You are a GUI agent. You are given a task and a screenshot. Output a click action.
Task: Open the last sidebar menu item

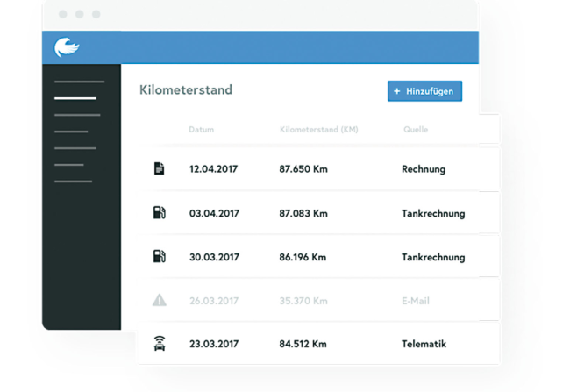click(73, 182)
